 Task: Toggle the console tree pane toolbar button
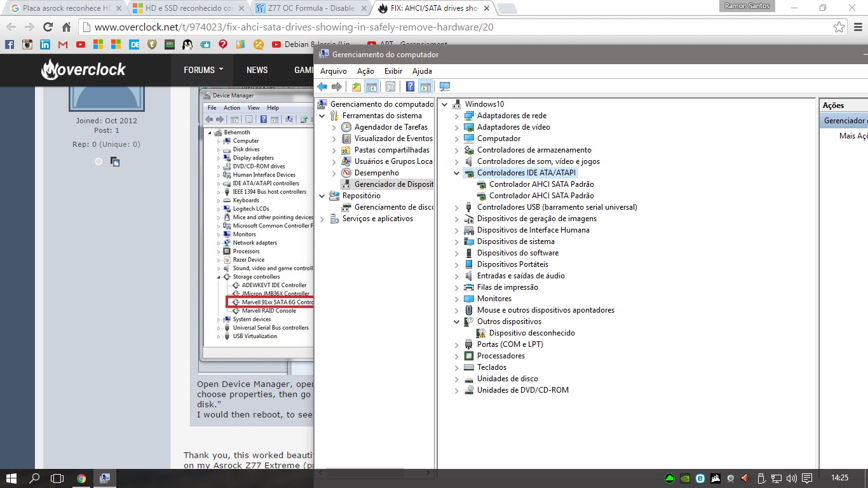(x=372, y=87)
